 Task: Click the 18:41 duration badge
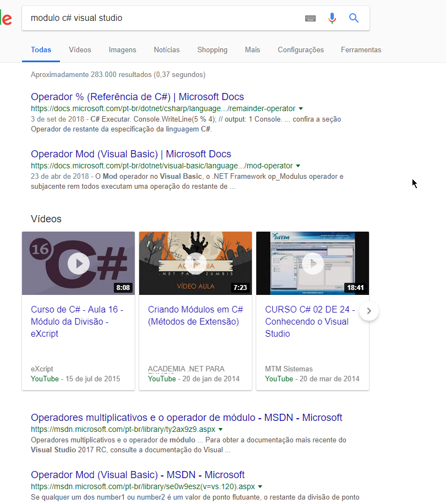click(x=355, y=288)
